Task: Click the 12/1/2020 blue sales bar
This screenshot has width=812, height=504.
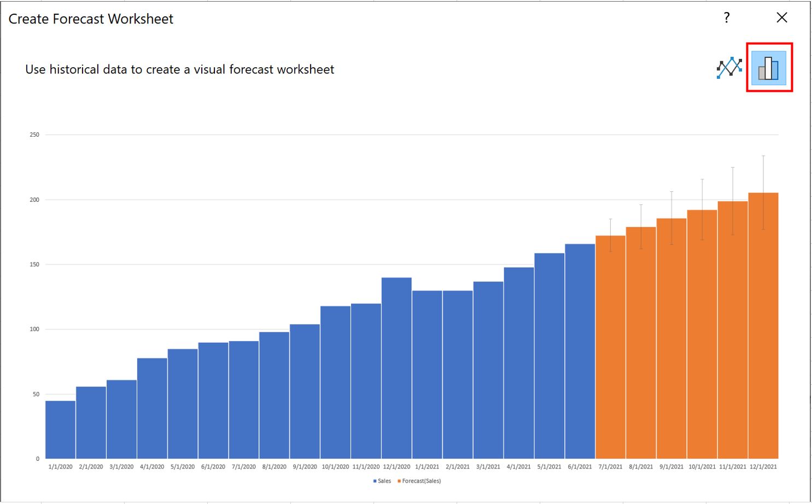Action: 396,368
